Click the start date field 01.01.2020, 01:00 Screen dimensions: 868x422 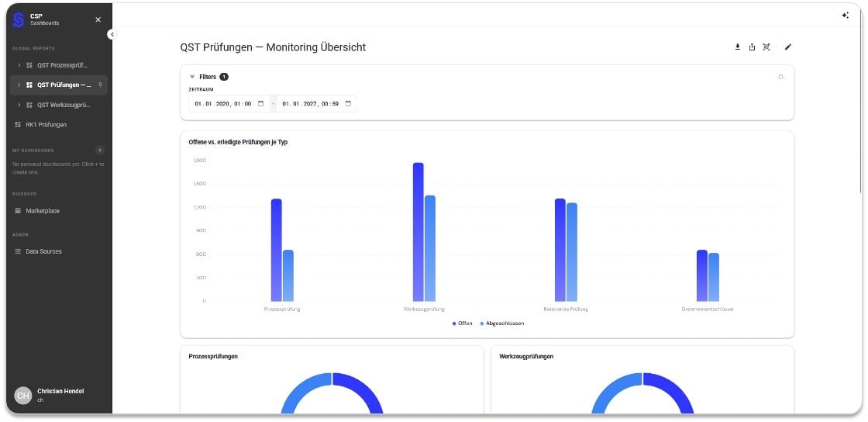[229, 104]
